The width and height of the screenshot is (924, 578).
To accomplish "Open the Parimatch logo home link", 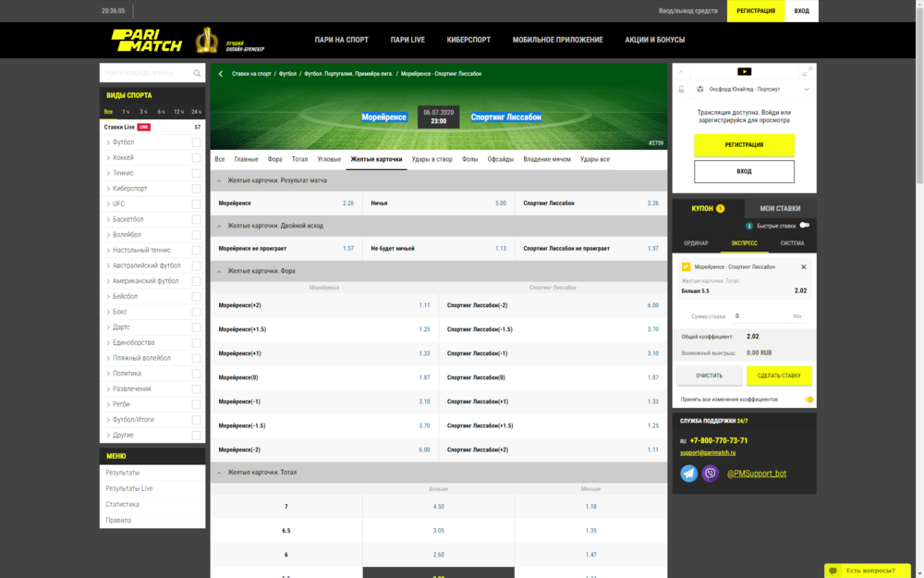I will 146,40.
